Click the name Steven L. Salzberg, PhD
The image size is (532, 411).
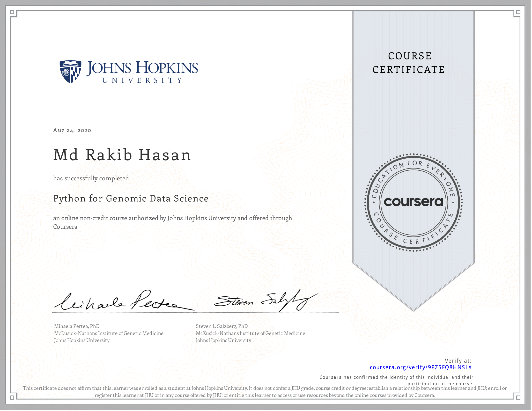222,326
